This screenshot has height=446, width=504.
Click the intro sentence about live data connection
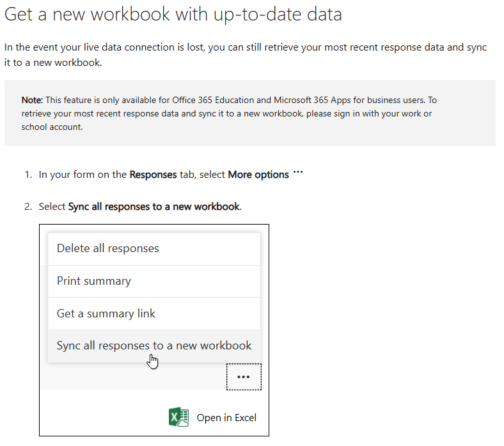click(x=246, y=54)
